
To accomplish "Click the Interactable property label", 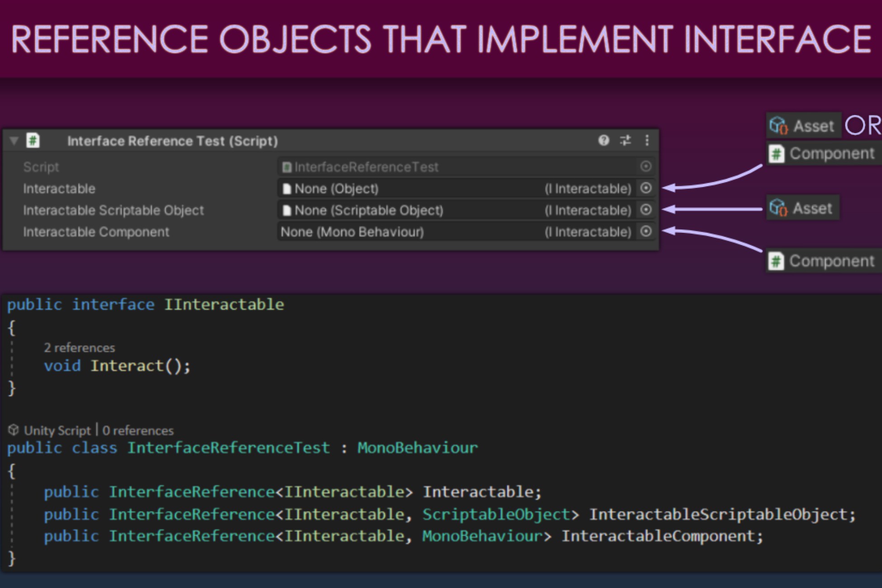I will pos(59,189).
